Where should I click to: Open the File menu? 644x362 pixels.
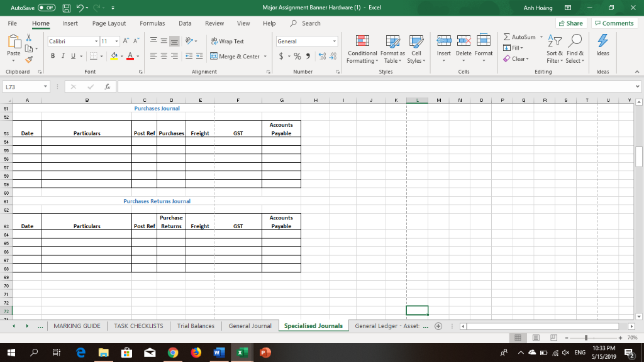pos(13,23)
